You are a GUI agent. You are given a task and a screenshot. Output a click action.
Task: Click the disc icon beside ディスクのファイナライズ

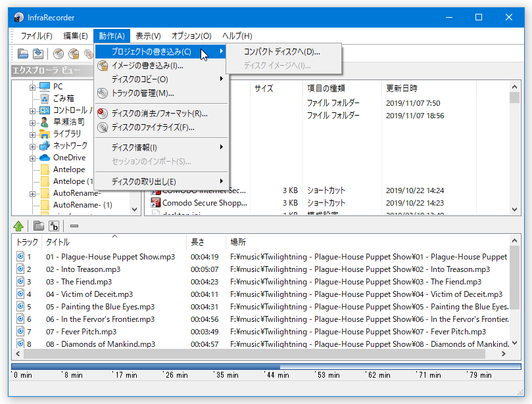click(103, 127)
